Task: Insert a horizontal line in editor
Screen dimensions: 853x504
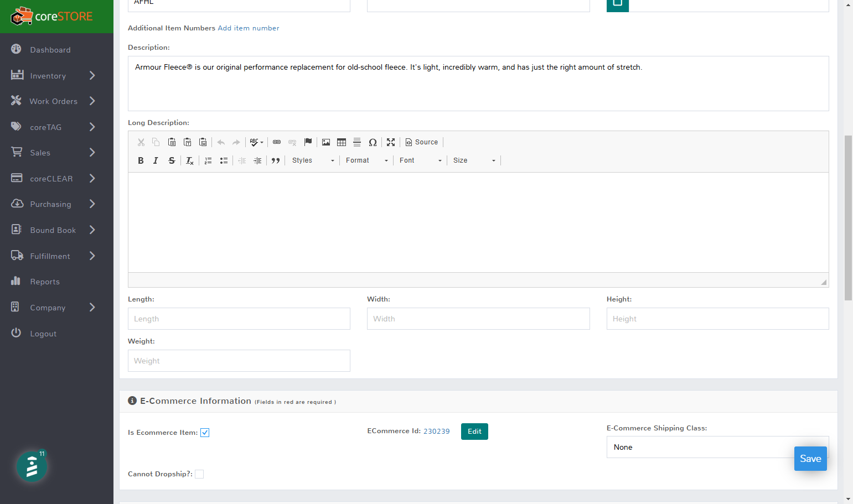Action: click(357, 142)
